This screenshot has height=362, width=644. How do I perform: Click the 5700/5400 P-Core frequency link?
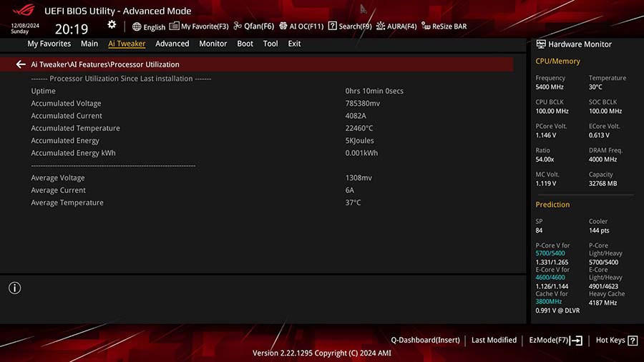[x=550, y=253]
